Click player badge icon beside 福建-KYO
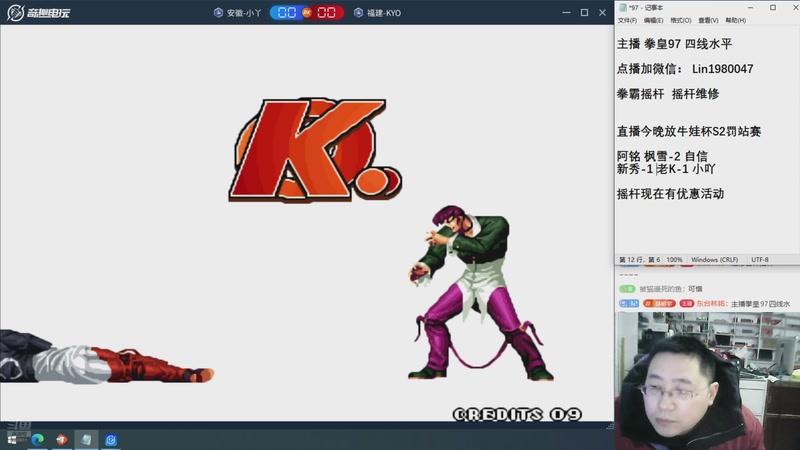This screenshot has height=450, width=800. [359, 13]
